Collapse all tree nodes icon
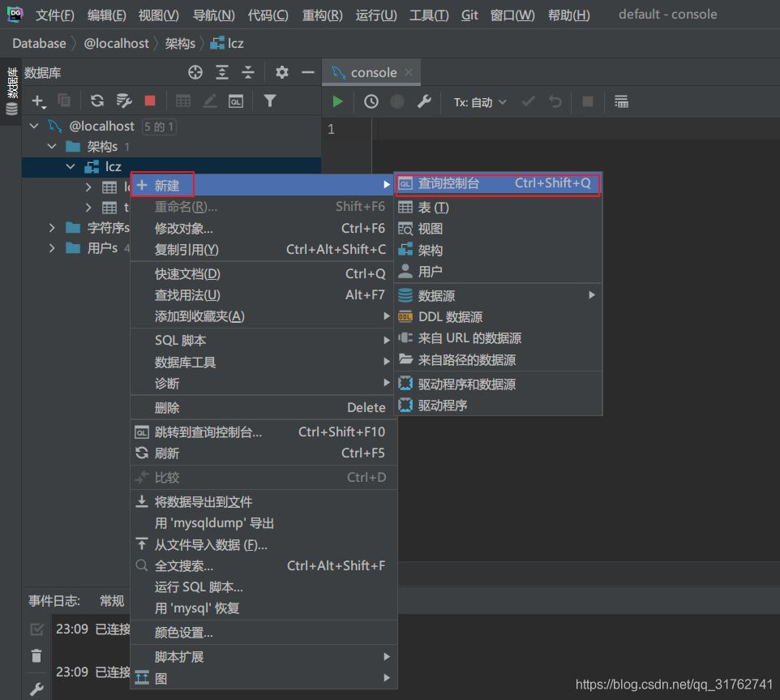Image resolution: width=780 pixels, height=700 pixels. point(248,72)
